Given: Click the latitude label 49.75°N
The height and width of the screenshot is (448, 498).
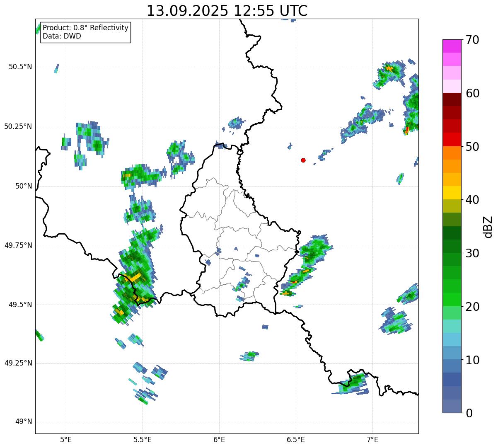Looking at the screenshot, I should tap(18, 245).
